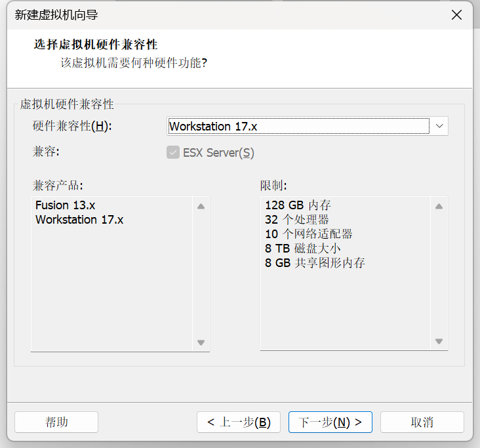Click the 取消 cancel button

tap(422, 422)
